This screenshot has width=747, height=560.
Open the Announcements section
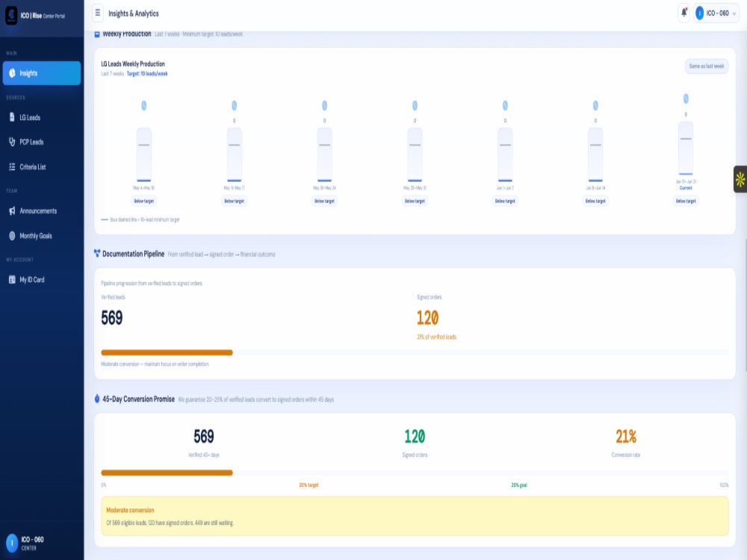click(x=42, y=211)
